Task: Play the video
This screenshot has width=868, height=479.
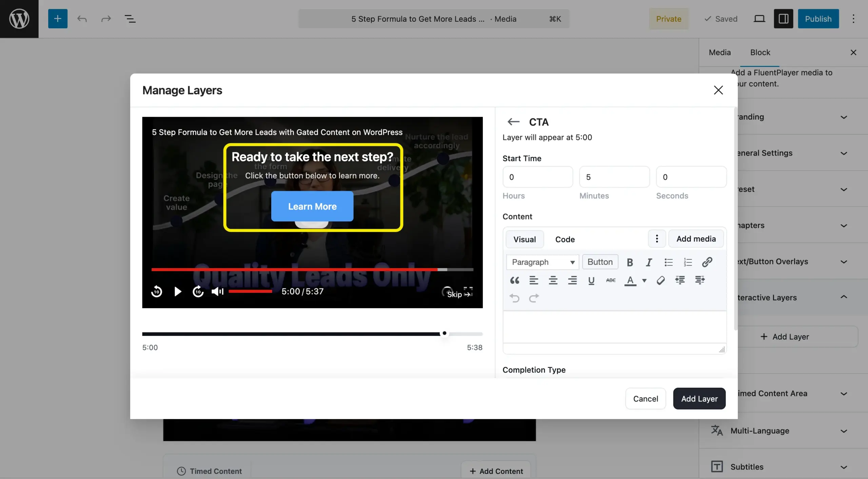Action: coord(177,292)
